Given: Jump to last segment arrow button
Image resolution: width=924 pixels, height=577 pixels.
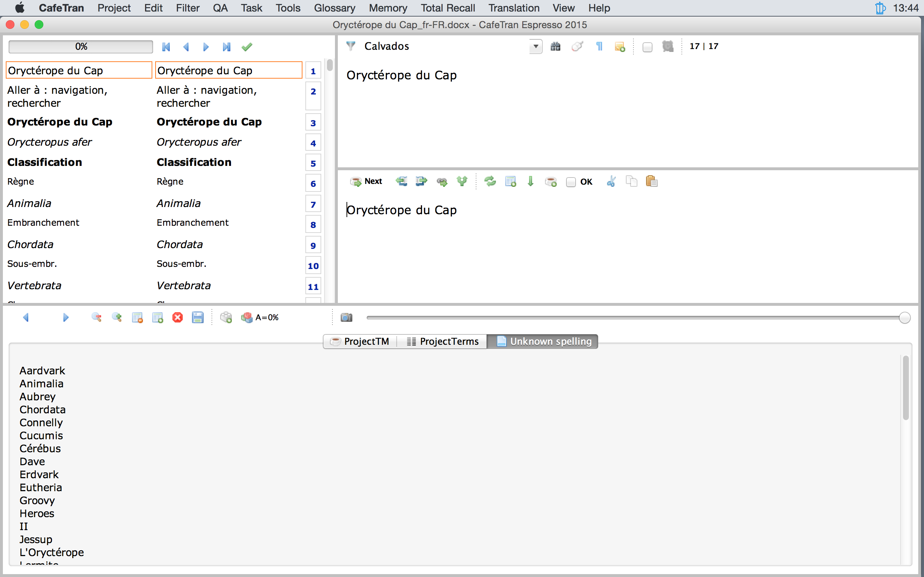Looking at the screenshot, I should pyautogui.click(x=226, y=47).
